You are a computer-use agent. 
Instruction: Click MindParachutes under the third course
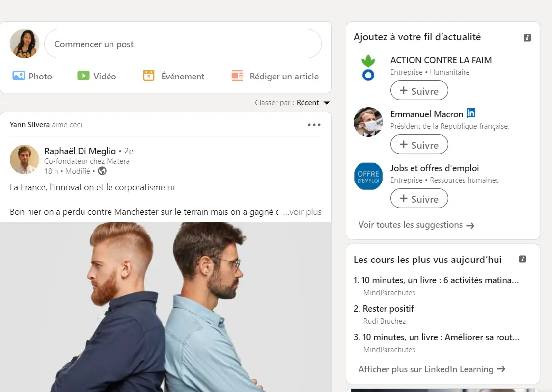(389, 350)
